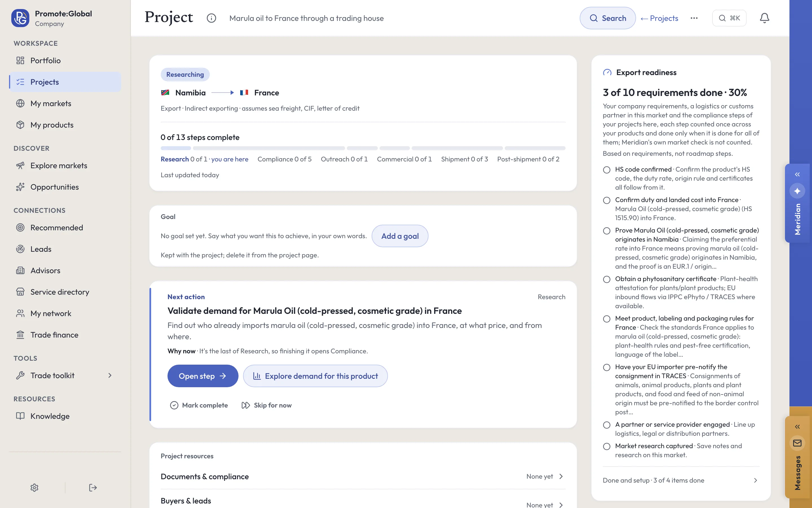
Task: Click the Open step button
Action: click(203, 376)
